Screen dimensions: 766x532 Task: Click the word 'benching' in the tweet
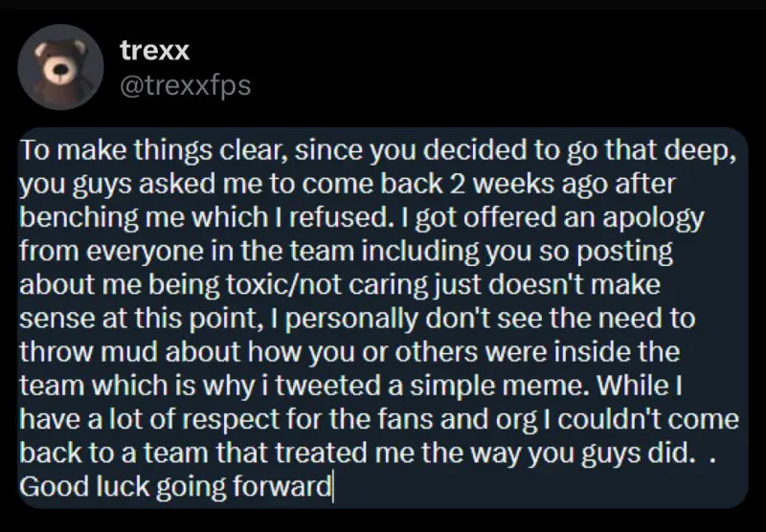tap(79, 218)
